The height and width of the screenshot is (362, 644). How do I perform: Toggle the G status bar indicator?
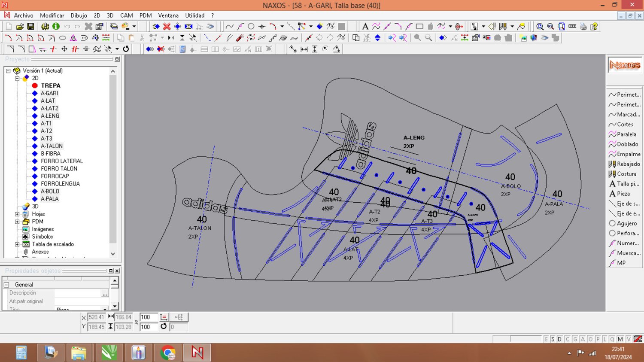(575, 339)
